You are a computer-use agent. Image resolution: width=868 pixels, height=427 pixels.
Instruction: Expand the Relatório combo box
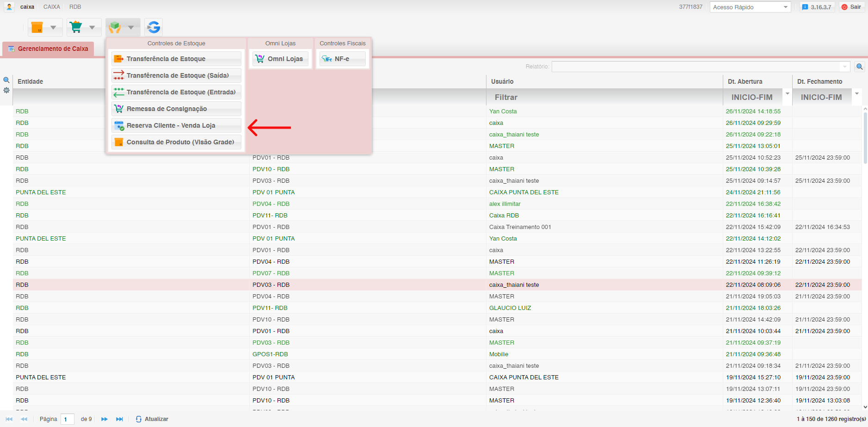[x=845, y=67]
